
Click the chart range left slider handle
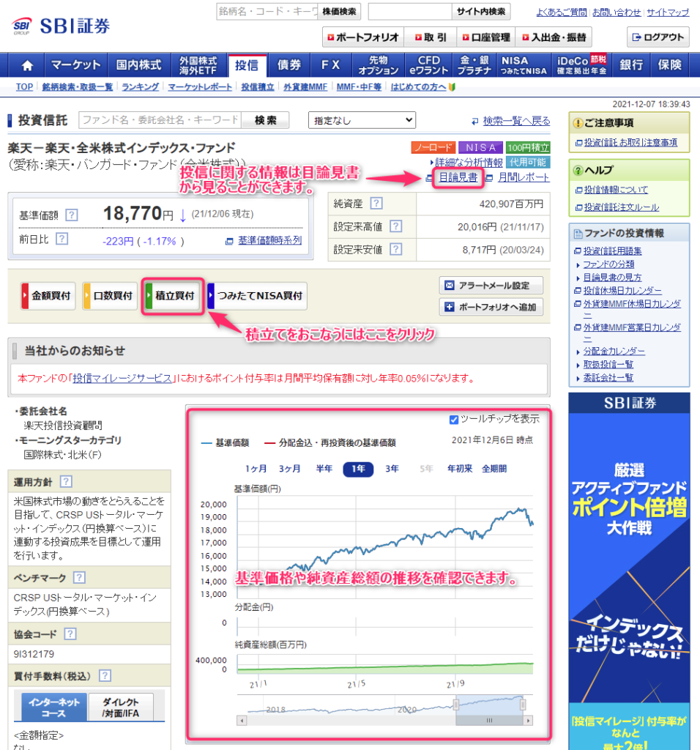coord(456,705)
